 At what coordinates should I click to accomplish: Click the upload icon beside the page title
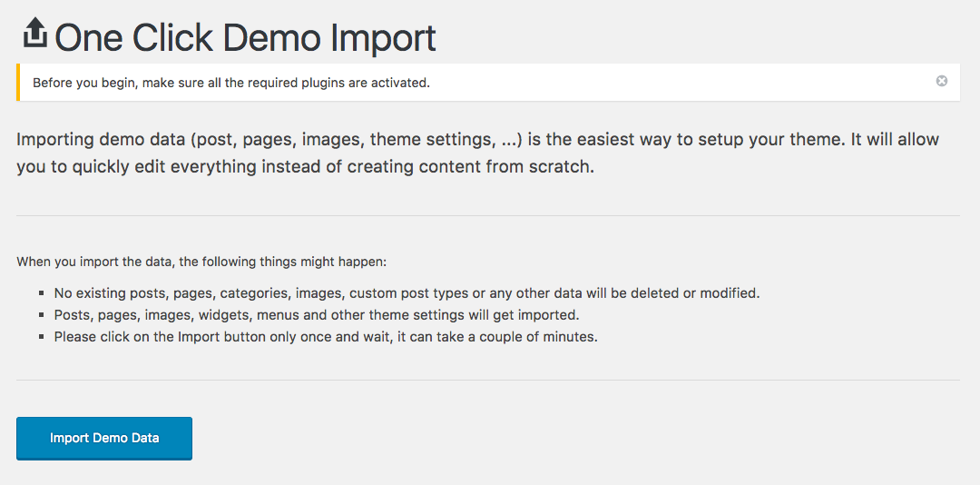point(35,34)
